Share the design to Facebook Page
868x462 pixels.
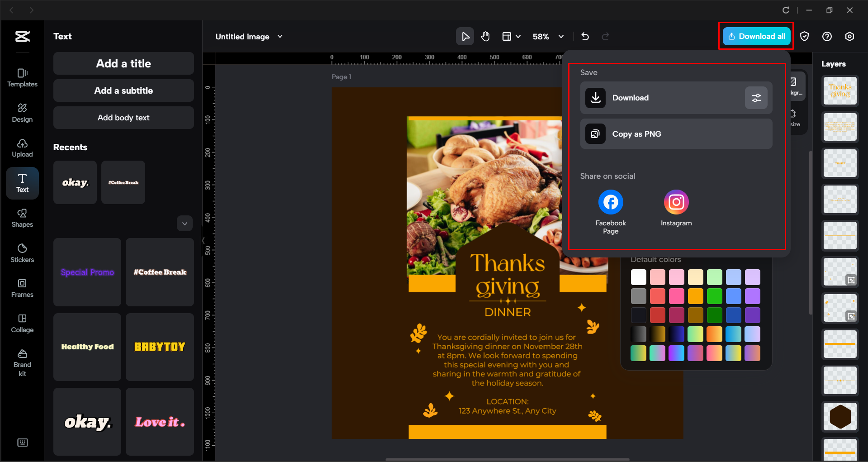pyautogui.click(x=610, y=202)
